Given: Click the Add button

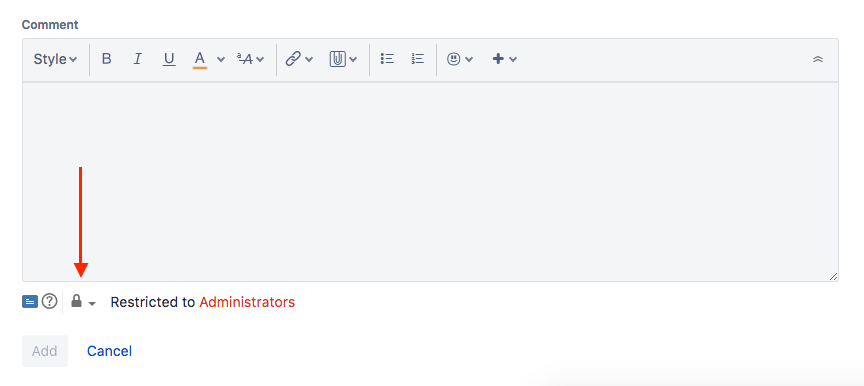Looking at the screenshot, I should click(45, 351).
